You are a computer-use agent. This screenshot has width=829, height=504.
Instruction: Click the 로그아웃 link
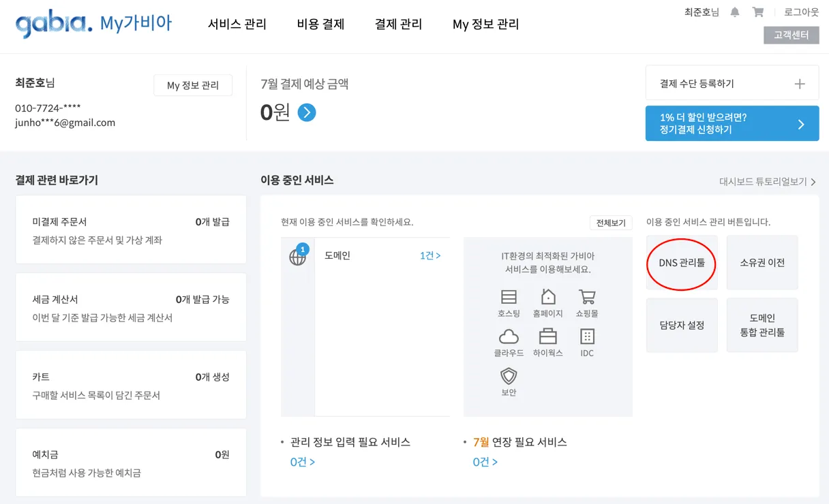click(801, 12)
